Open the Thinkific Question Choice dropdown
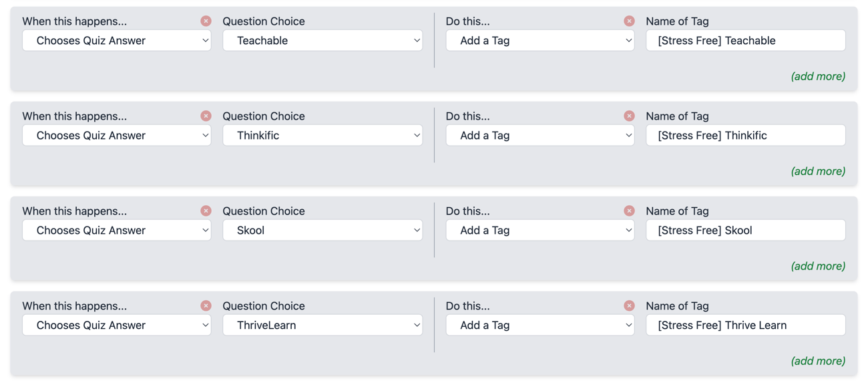 pyautogui.click(x=322, y=136)
